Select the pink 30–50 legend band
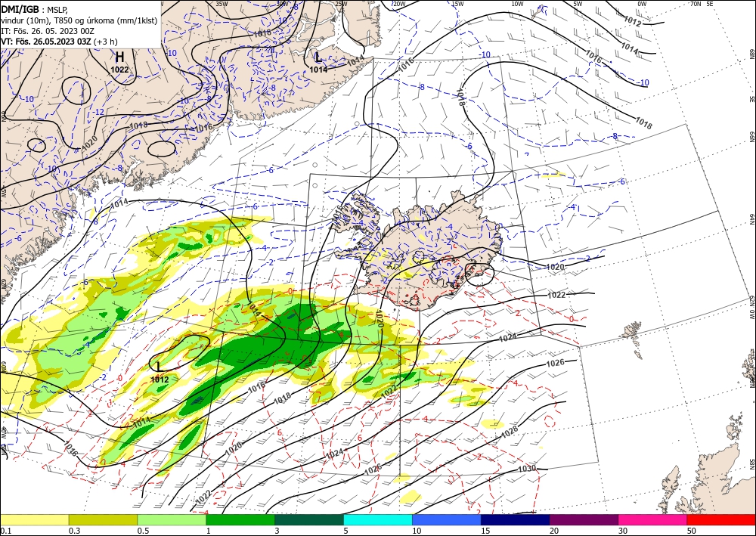 click(x=653, y=519)
